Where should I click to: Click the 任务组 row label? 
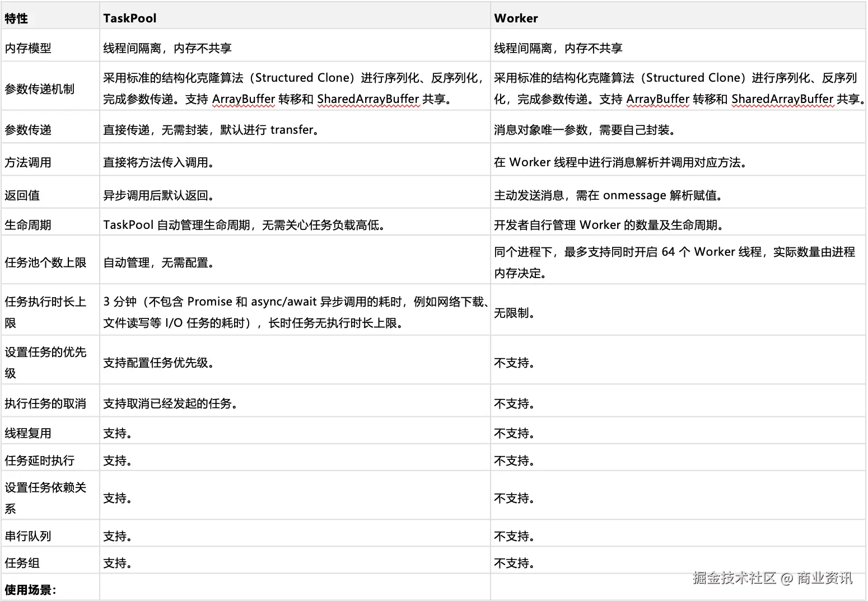tap(22, 562)
